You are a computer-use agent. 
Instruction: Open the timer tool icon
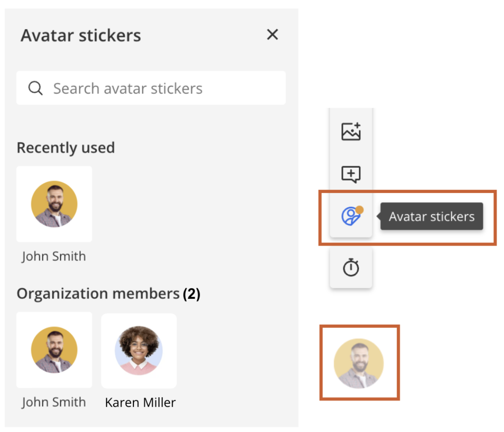click(351, 267)
